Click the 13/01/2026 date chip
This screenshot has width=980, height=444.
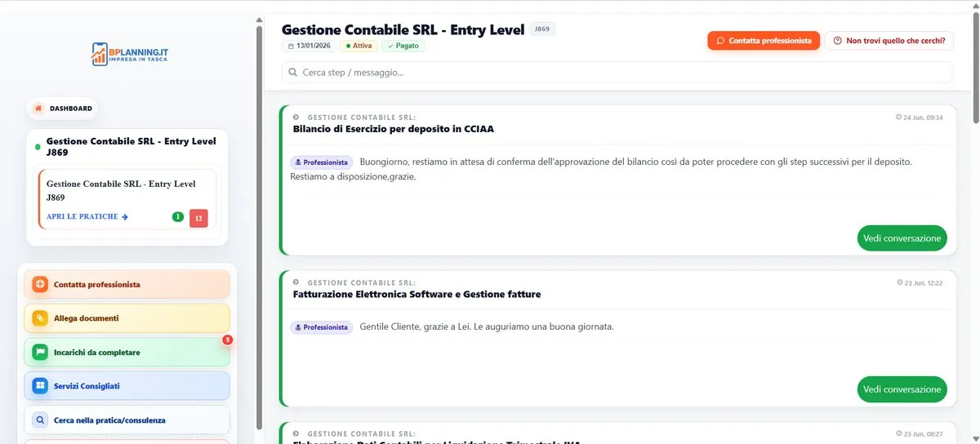point(310,46)
